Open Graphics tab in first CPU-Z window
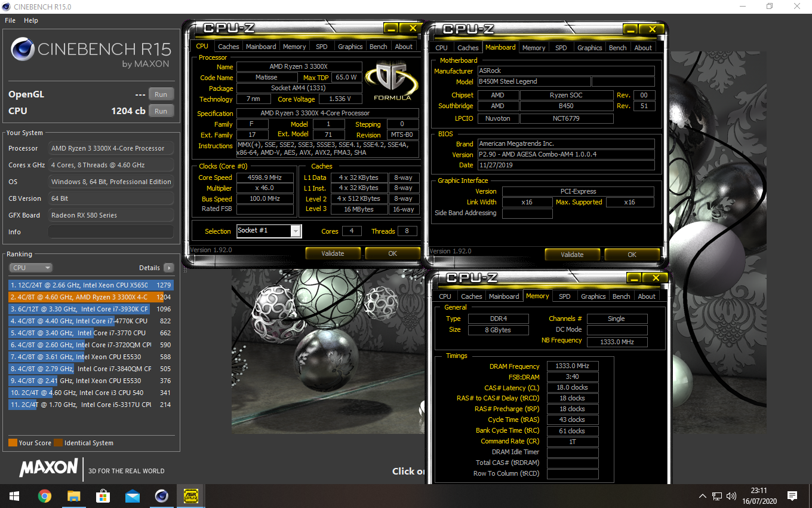Image resolution: width=812 pixels, height=508 pixels. point(350,47)
